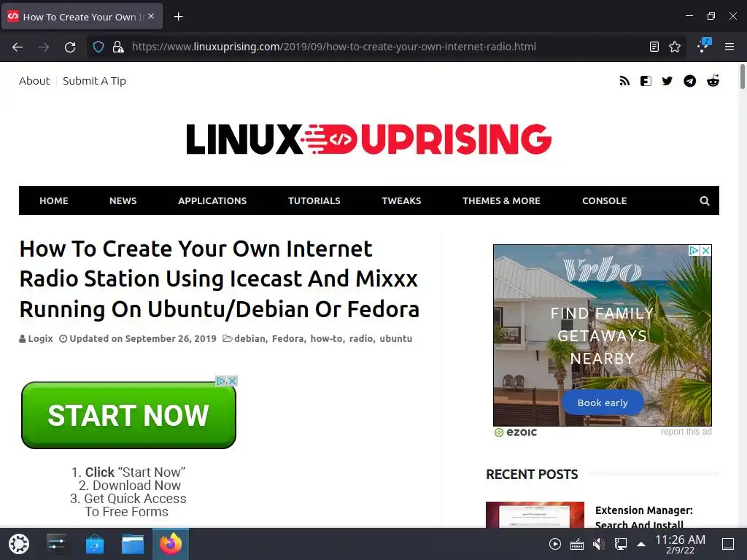The height and width of the screenshot is (560, 747).
Task: Close the 'How To Create Your Own' tab
Action: click(x=151, y=16)
